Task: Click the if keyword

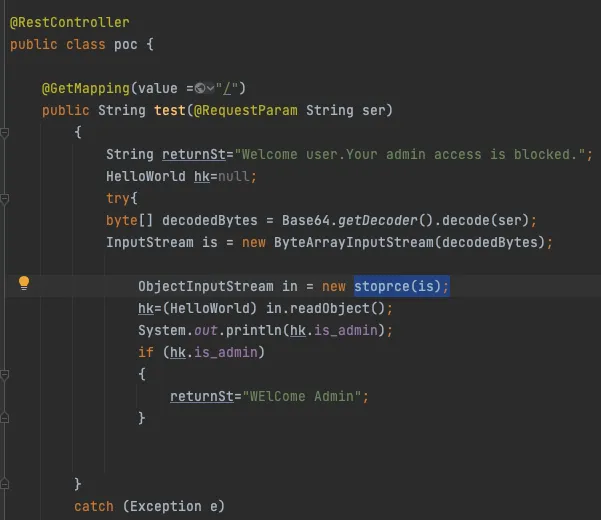Action: [146, 352]
